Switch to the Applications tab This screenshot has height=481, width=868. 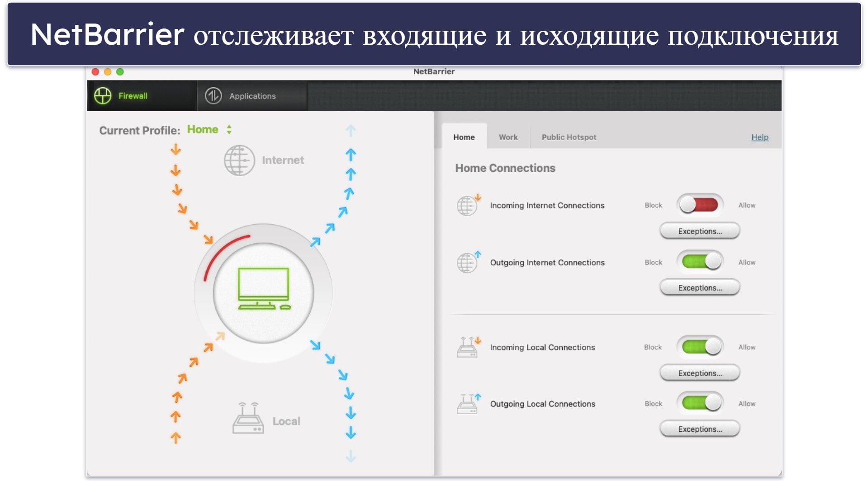(x=252, y=96)
